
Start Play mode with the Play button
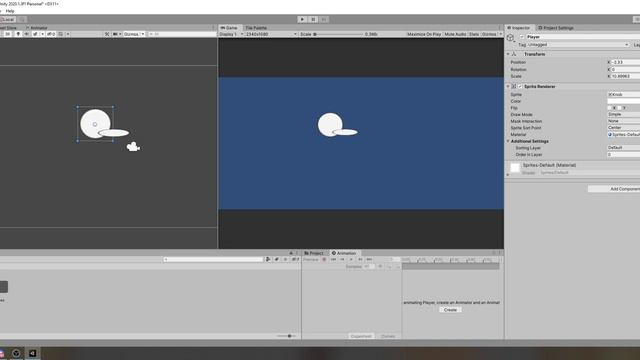pos(302,20)
